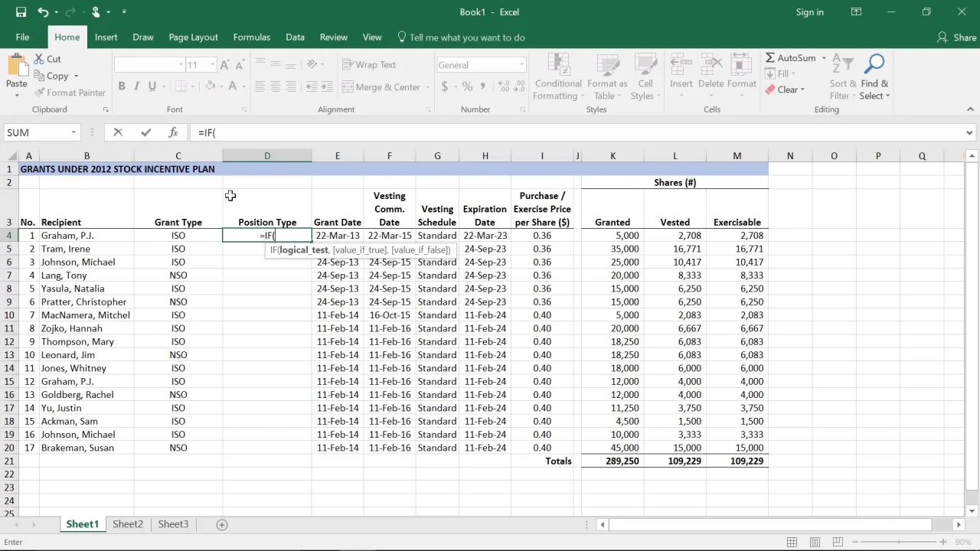This screenshot has width=980, height=551.
Task: Confirm formula with the Enter checkmark icon
Action: click(x=145, y=132)
